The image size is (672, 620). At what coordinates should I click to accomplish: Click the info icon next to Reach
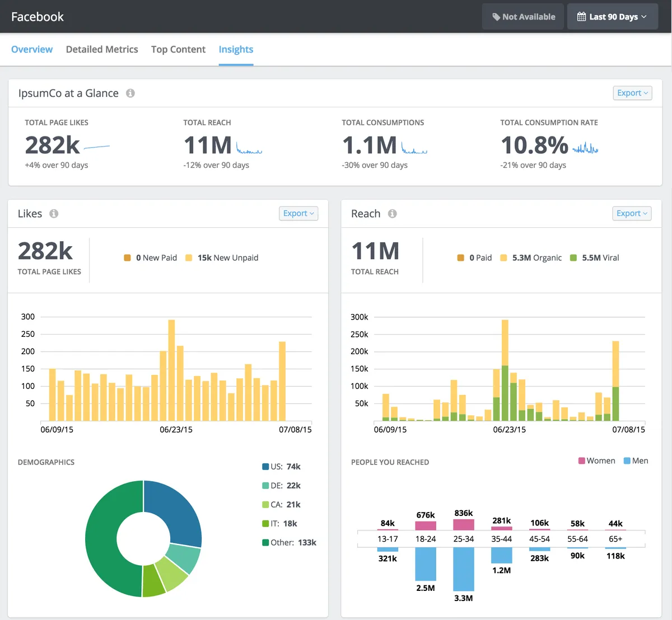(393, 214)
